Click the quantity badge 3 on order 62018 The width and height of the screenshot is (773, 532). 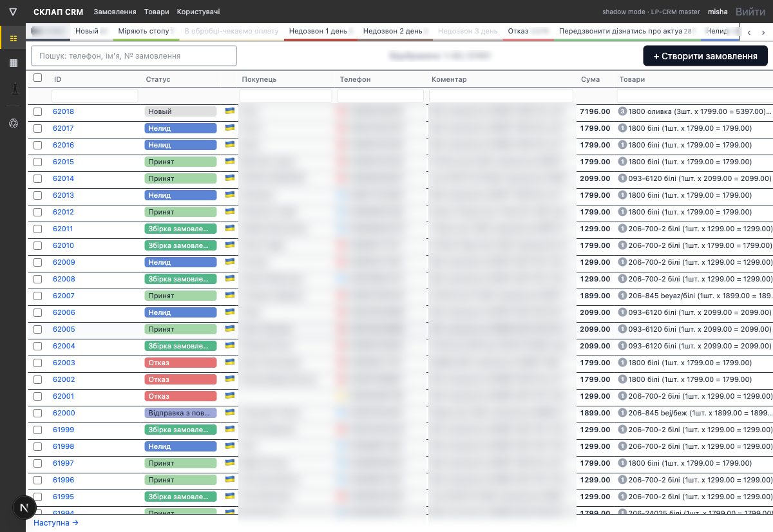(x=622, y=111)
